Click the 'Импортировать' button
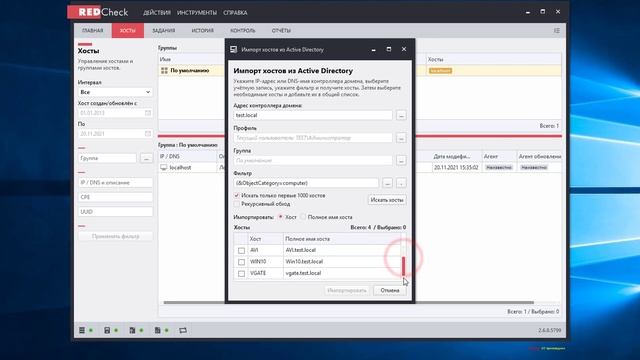The height and width of the screenshot is (360, 640). [347, 290]
